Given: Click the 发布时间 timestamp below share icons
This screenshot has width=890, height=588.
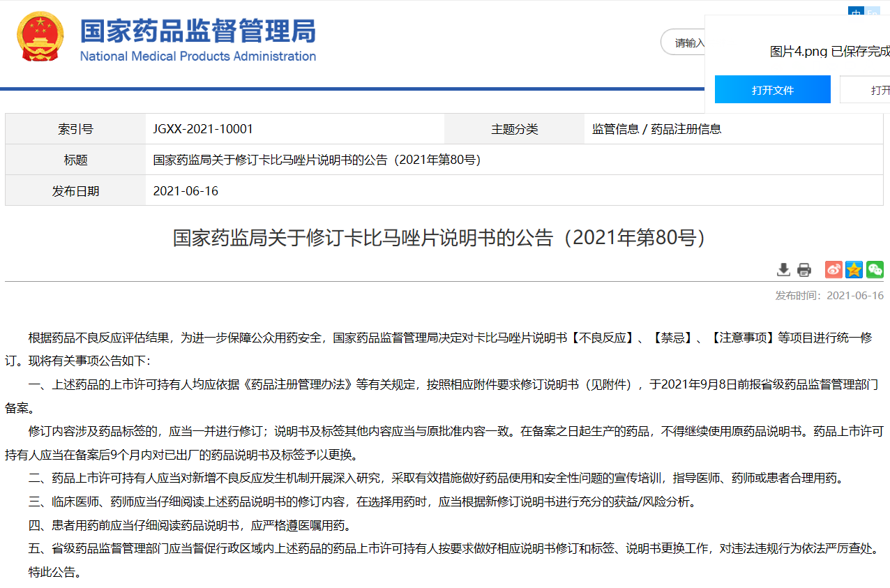Looking at the screenshot, I should tap(829, 296).
